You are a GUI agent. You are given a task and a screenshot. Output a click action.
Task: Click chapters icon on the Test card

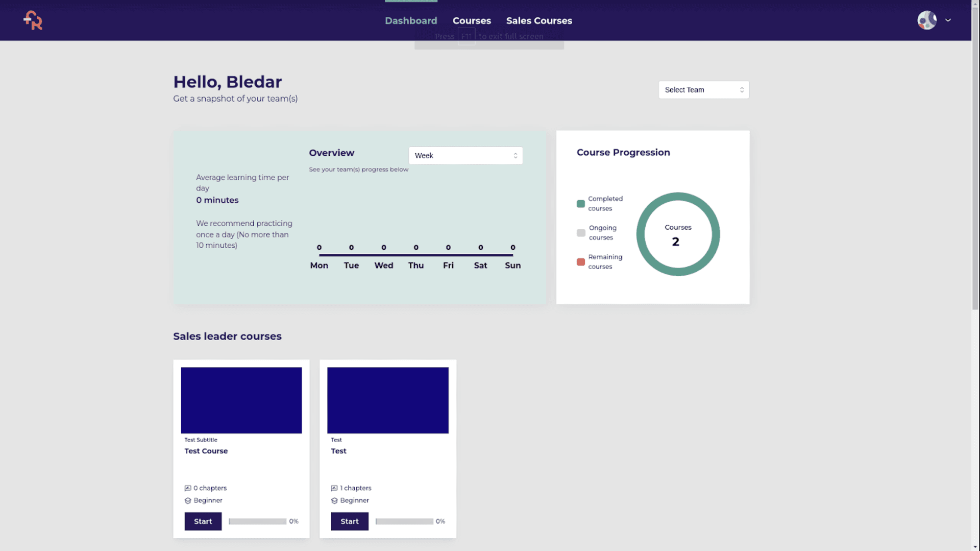(x=334, y=488)
